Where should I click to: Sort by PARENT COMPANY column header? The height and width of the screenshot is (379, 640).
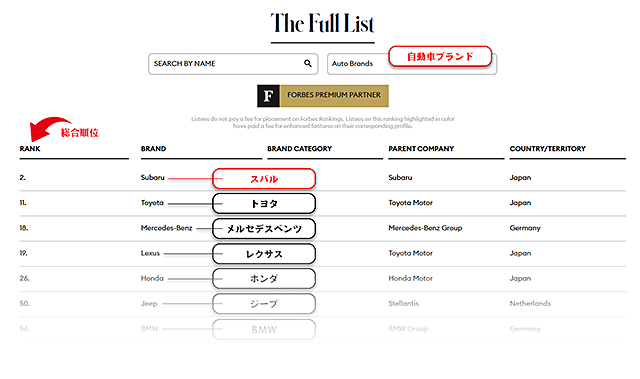click(421, 148)
